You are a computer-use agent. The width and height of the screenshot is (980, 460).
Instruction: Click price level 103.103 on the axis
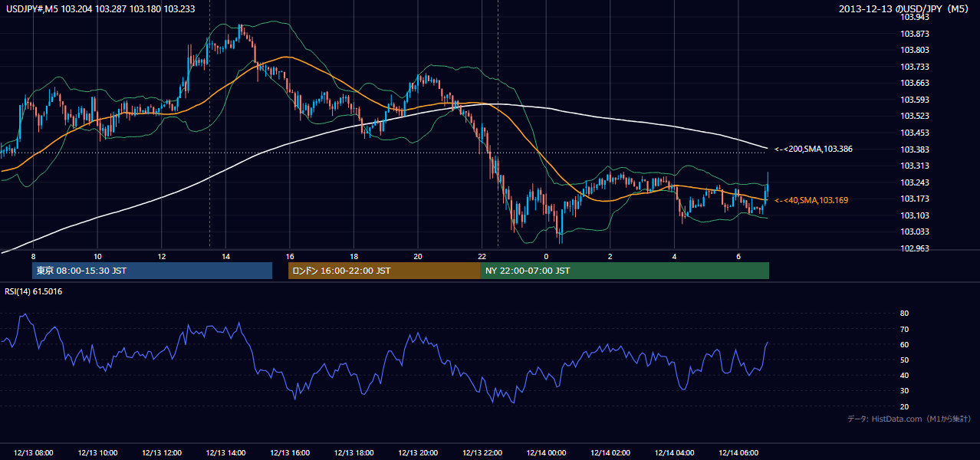[x=914, y=215]
